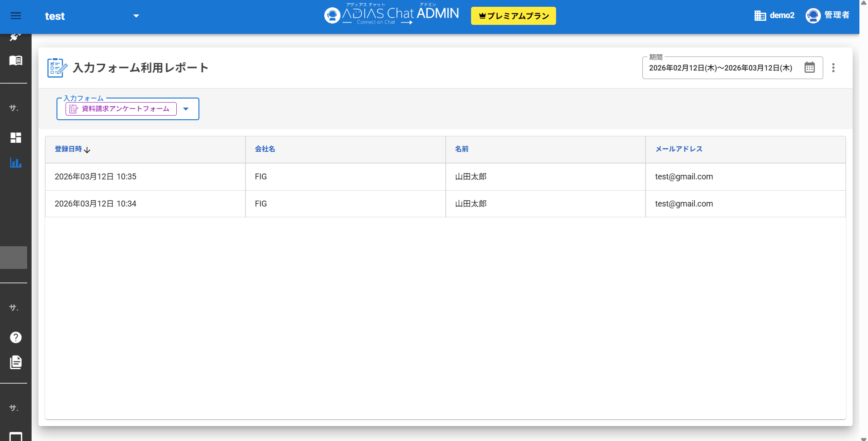Click the 管理者 user avatar icon

[813, 16]
